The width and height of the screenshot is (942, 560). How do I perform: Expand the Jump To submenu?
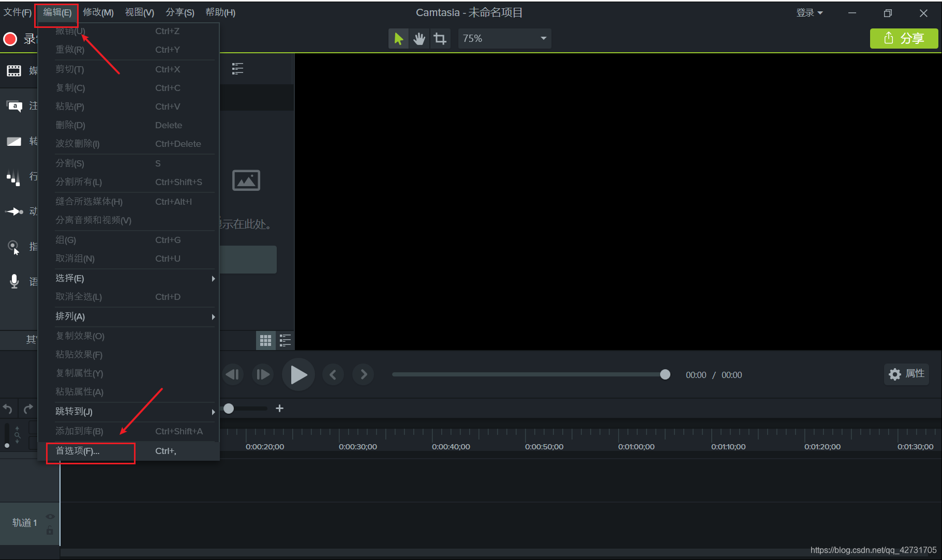click(129, 412)
